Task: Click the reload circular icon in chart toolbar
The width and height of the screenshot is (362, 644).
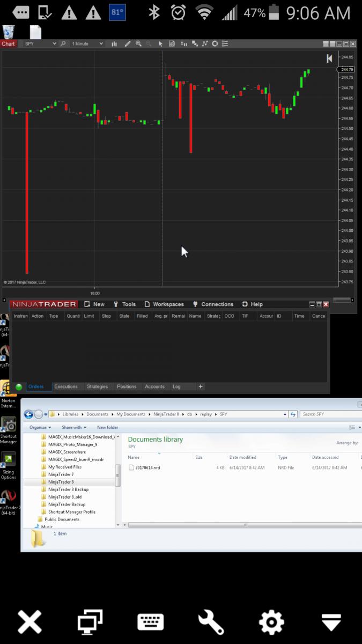Action: (x=215, y=43)
